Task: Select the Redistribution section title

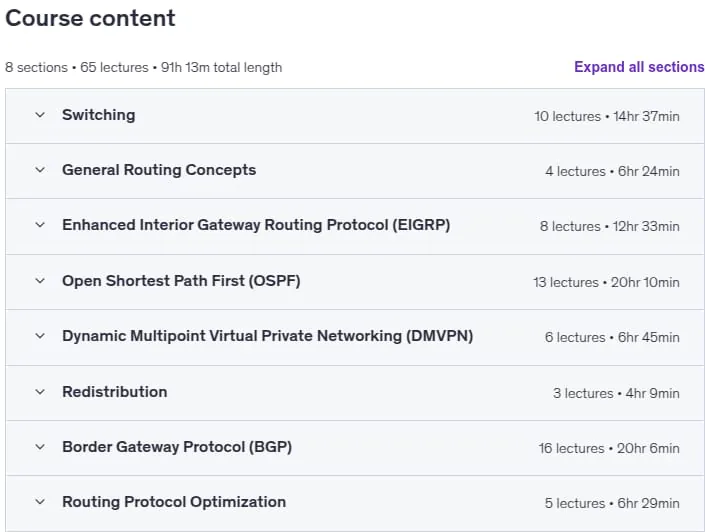Action: click(115, 392)
